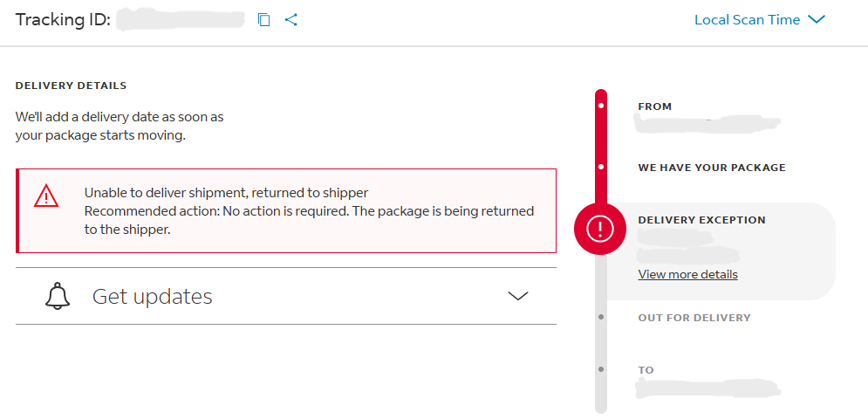Image resolution: width=868 pixels, height=419 pixels.
Task: Click the TO step dot on timeline
Action: 600,370
